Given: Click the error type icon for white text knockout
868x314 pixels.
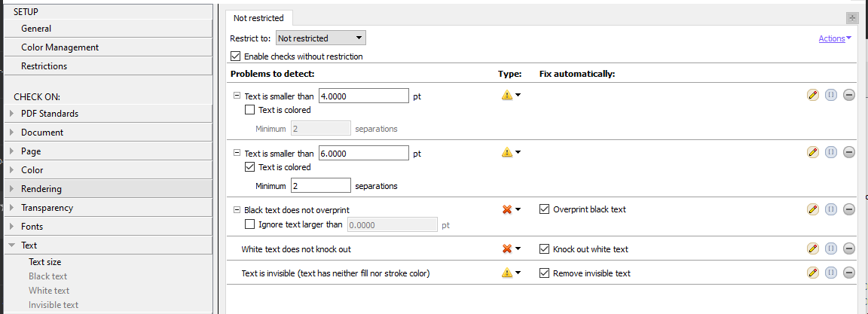Looking at the screenshot, I should tap(507, 248).
